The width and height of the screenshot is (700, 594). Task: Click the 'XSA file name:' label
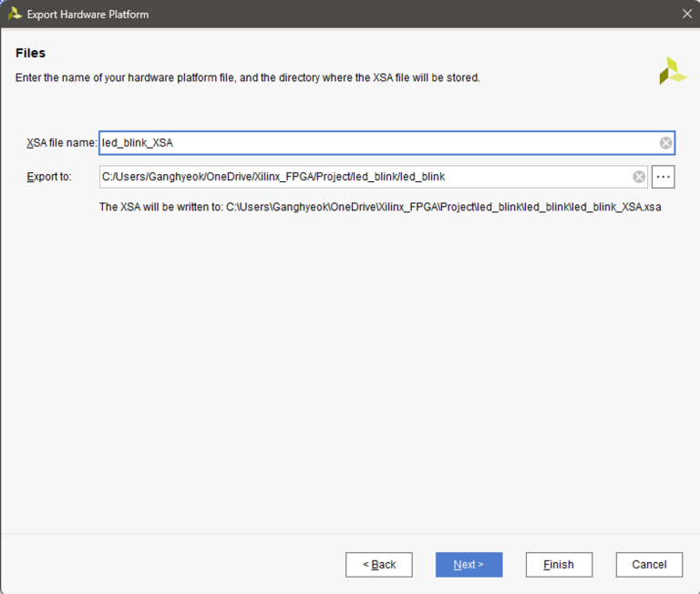[62, 143]
